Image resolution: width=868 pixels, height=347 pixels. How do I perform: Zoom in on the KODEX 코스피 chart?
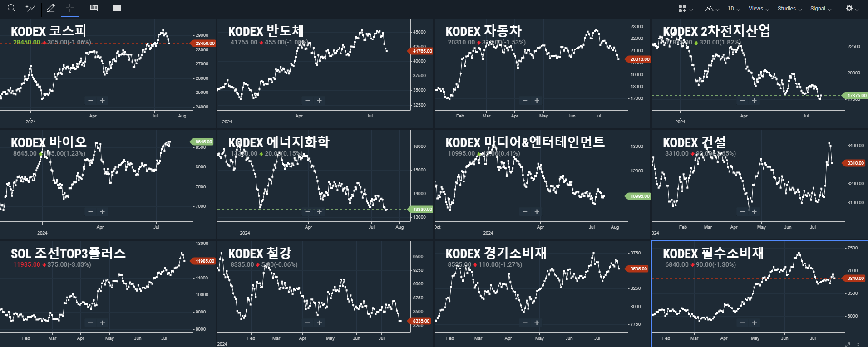[103, 101]
